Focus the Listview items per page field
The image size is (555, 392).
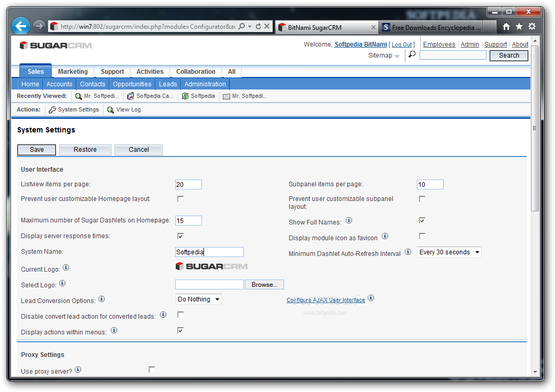(x=188, y=185)
